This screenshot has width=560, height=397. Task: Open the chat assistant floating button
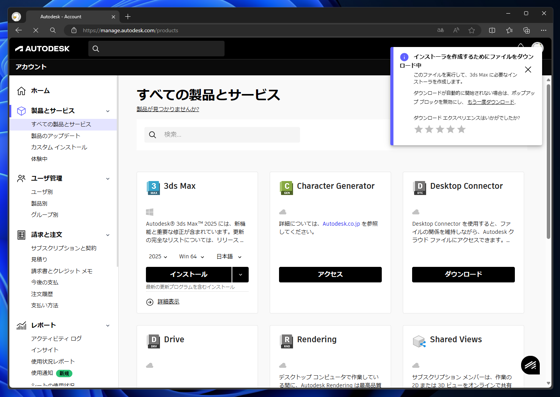click(530, 365)
